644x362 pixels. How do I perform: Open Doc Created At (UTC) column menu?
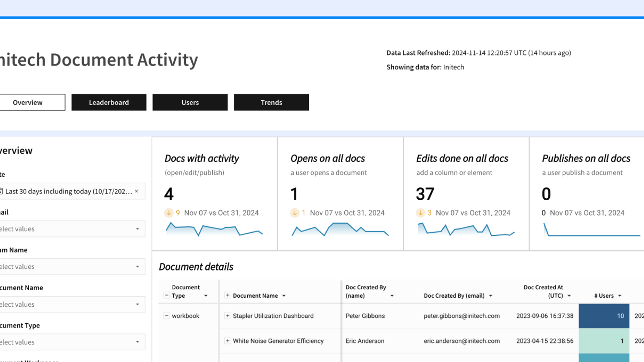(569, 296)
